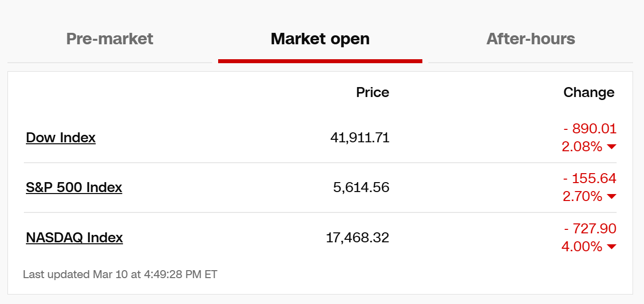Open the S&P 500 Index link
Viewport: 644px width, 304px height.
(x=74, y=187)
